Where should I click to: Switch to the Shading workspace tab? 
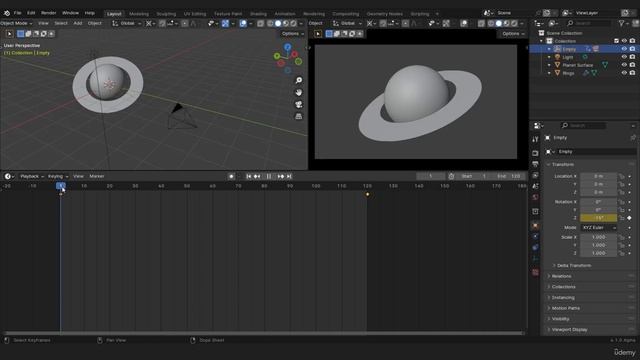258,13
